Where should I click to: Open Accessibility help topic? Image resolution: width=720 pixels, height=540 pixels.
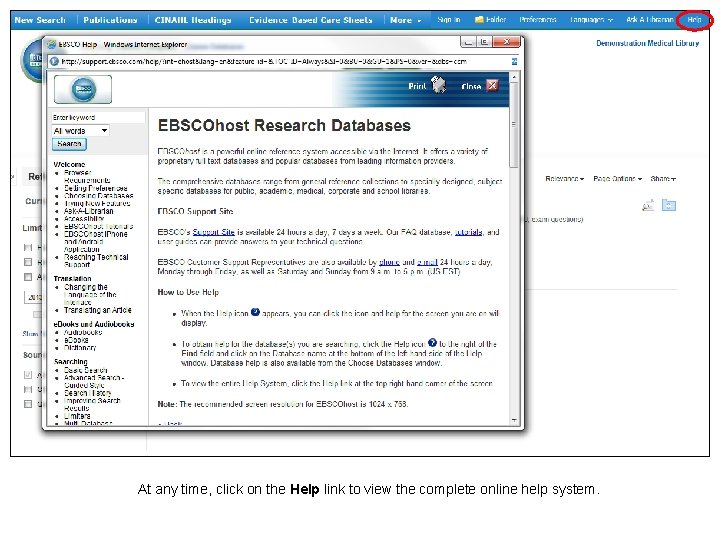84,219
